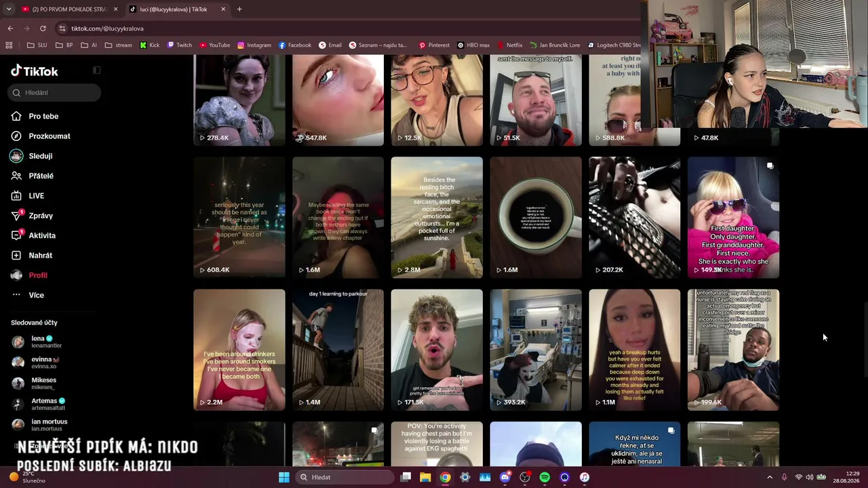Open the AI bookmarks folder
This screenshot has width=868, height=488.
point(89,45)
